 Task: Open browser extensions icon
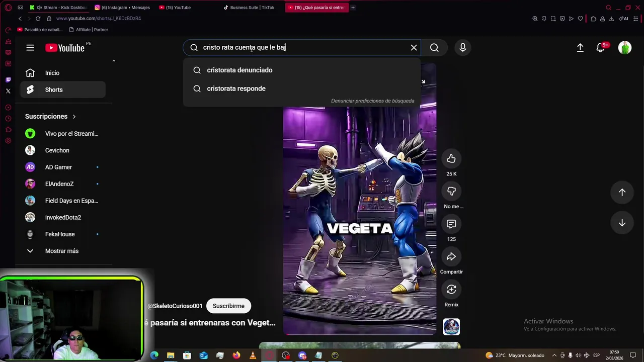pyautogui.click(x=593, y=19)
